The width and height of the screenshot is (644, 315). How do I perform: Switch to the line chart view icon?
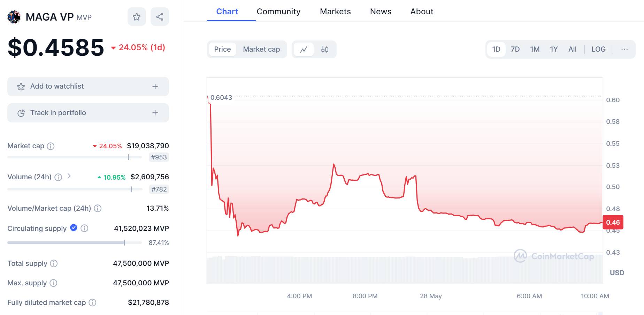click(304, 50)
